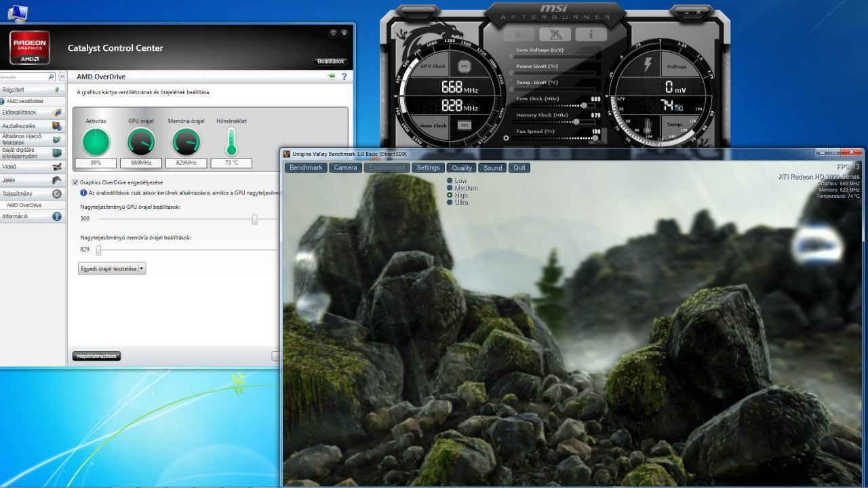Click the Beállítások button in Catalyst
Viewport: 868px width, 488px height.
pos(332,62)
